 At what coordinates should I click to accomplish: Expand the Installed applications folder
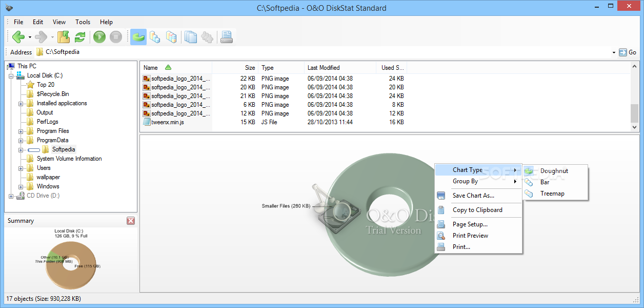tap(21, 103)
